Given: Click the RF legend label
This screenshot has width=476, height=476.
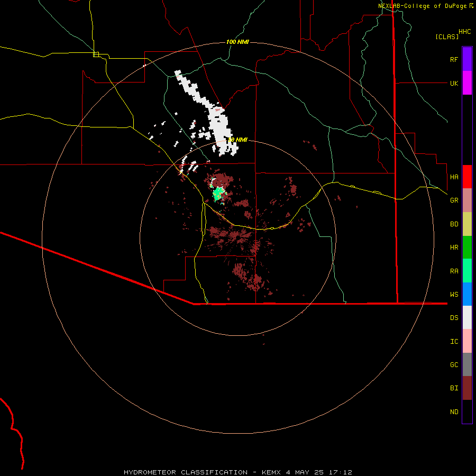Looking at the screenshot, I should [454, 59].
